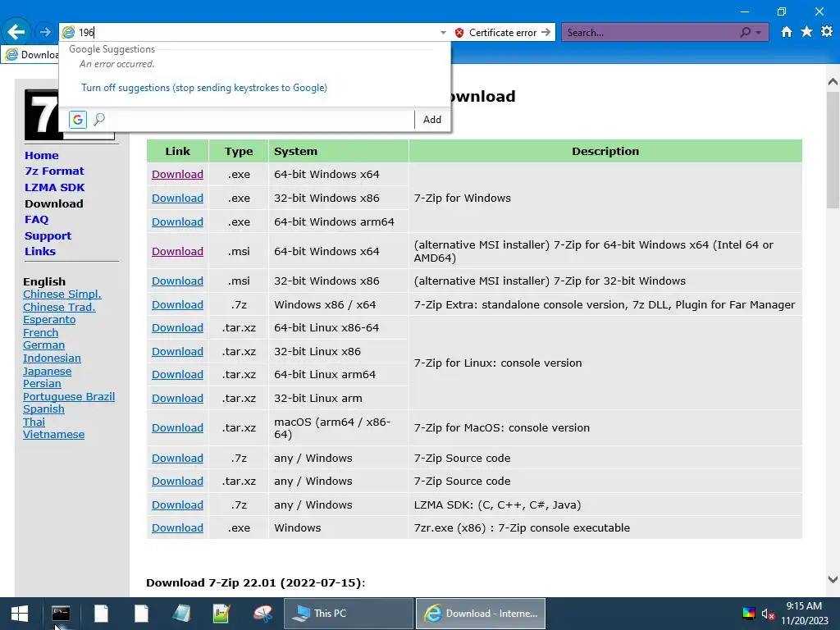This screenshot has height=630, width=840.
Task: Select the Google search provider icon in suggestions
Action: [x=78, y=120]
